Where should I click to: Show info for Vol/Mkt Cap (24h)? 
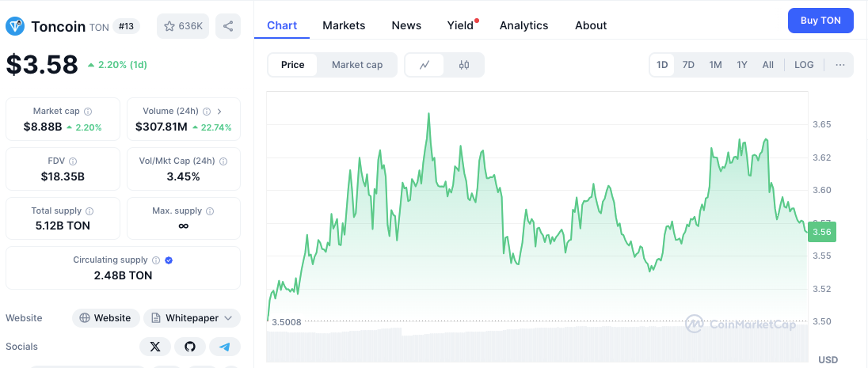223,161
